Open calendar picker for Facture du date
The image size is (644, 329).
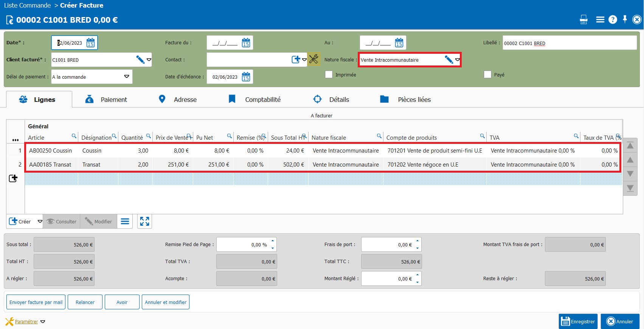point(246,43)
